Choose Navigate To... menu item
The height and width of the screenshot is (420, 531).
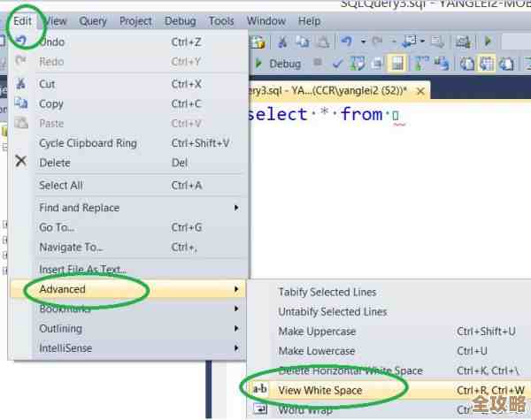point(128,247)
